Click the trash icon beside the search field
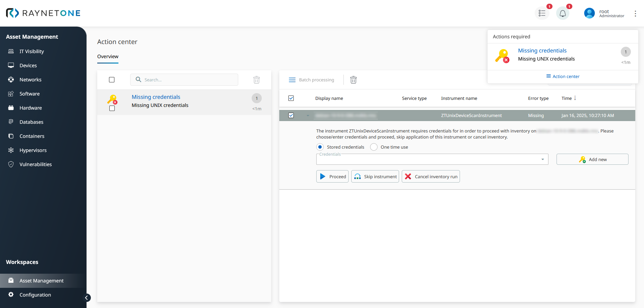The image size is (644, 308). (256, 80)
